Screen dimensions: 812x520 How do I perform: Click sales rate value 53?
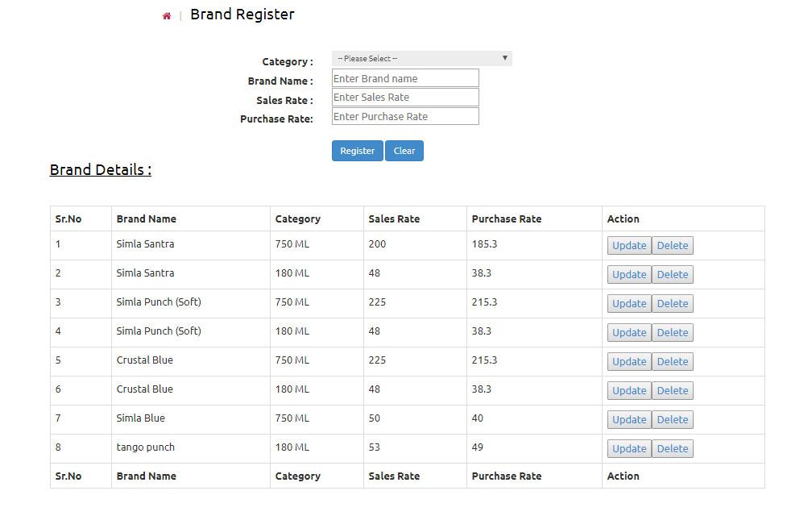click(375, 447)
